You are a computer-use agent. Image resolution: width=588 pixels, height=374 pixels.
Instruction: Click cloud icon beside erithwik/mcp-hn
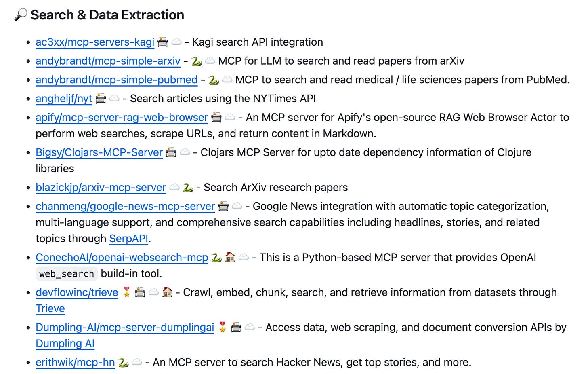tap(137, 362)
